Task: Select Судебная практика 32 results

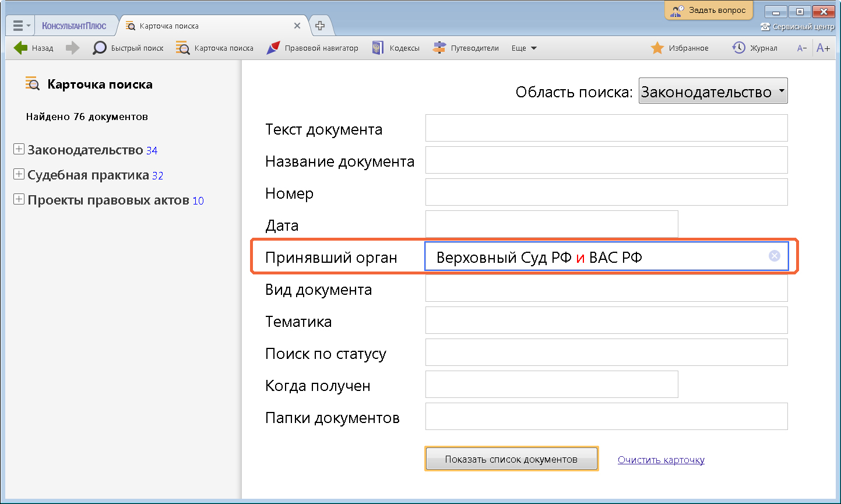Action: point(96,175)
